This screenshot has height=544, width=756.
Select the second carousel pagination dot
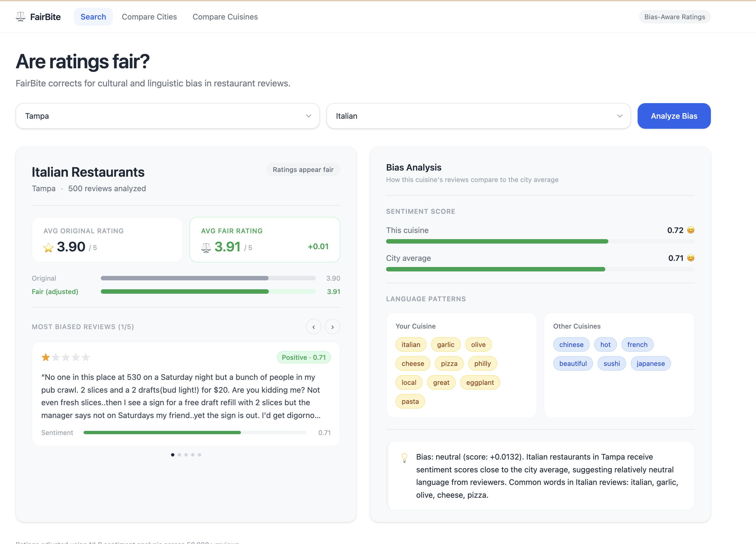click(x=179, y=455)
